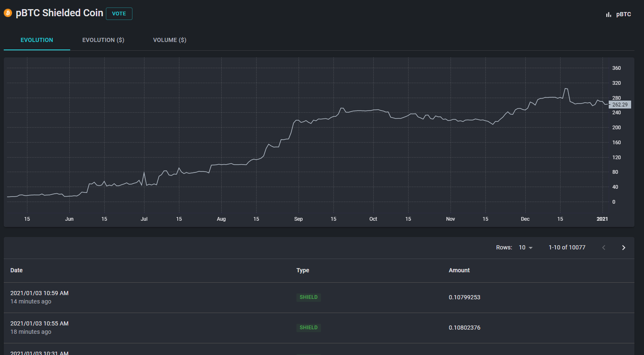
Task: Go to next page of transactions
Action: click(623, 248)
